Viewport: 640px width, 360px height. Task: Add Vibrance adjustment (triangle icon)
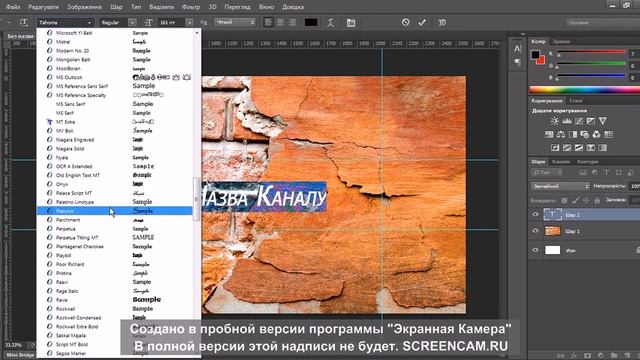(x=602, y=121)
